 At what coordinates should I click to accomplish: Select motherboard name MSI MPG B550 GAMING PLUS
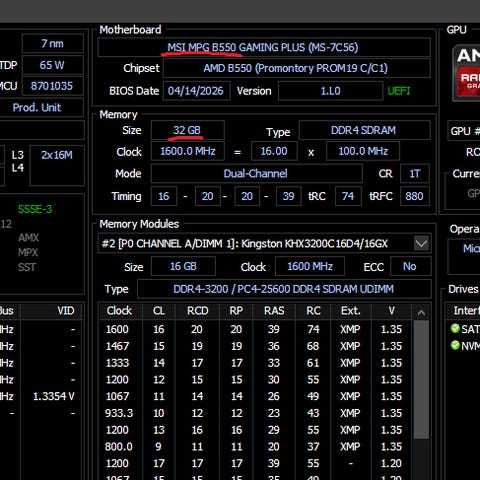click(x=263, y=47)
